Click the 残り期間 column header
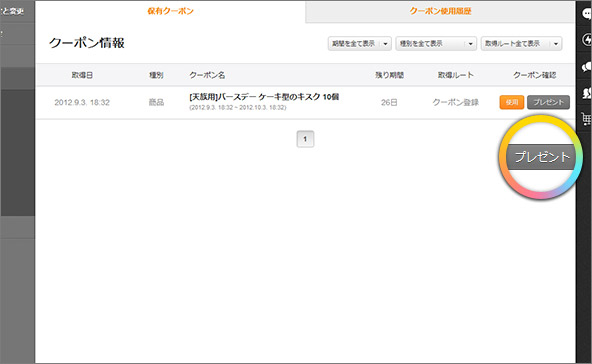The image size is (592, 364). click(389, 75)
